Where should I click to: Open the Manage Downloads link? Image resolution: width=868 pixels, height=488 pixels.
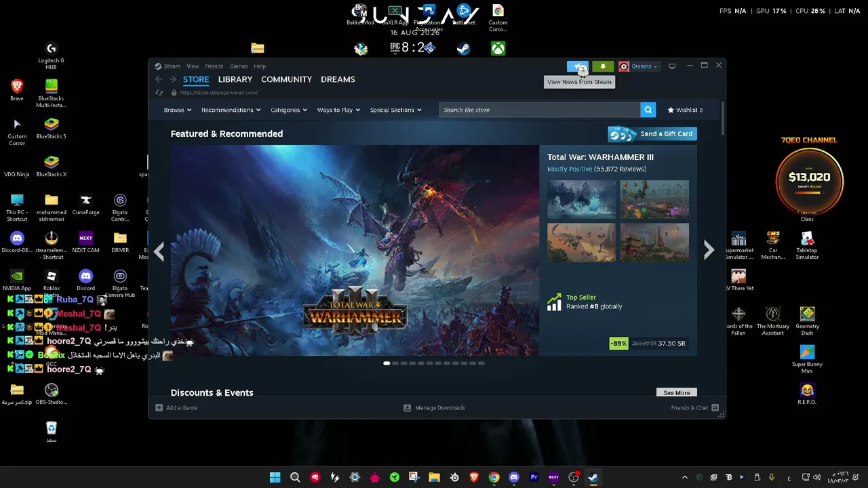click(x=440, y=408)
